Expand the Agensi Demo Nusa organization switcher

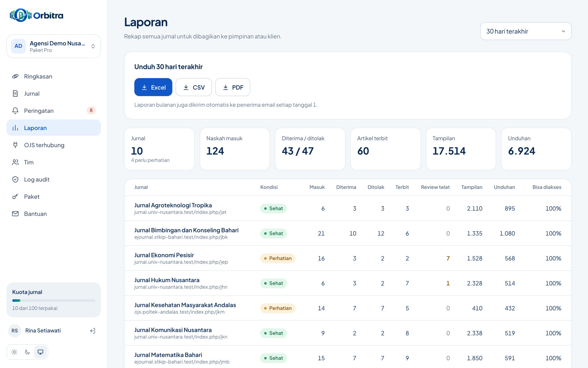(x=54, y=46)
